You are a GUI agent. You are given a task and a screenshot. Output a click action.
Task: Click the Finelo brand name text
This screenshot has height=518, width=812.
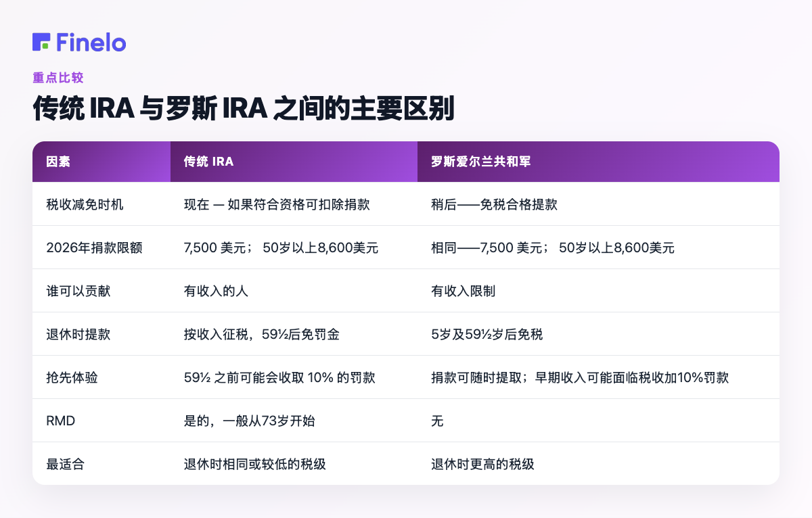pos(91,42)
